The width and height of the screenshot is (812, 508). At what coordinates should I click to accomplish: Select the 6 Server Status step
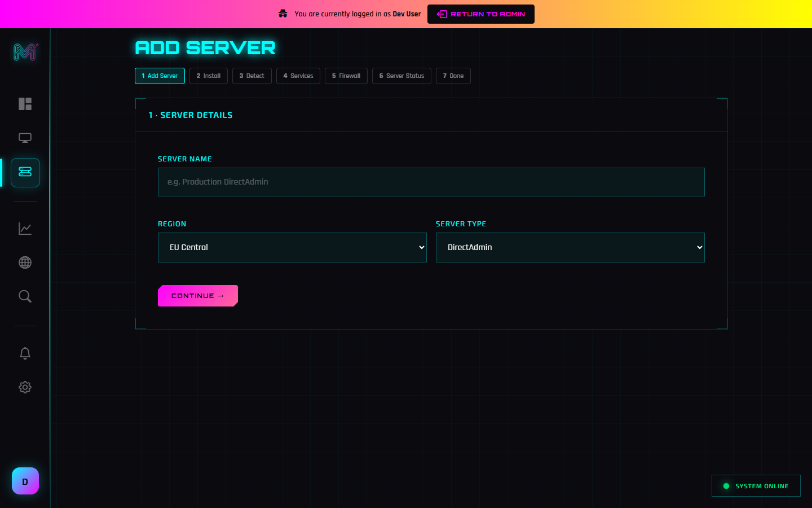point(401,76)
